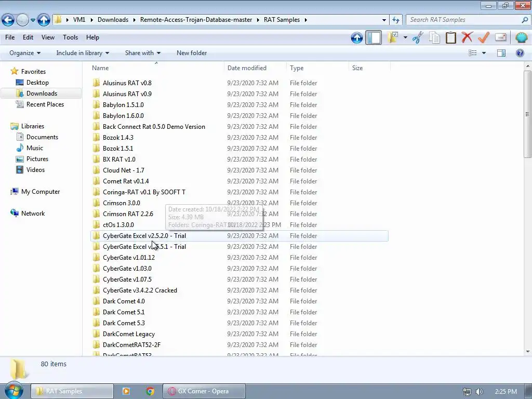This screenshot has width=532, height=399.
Task: Open the recent pages dropdown arrow
Action: click(x=33, y=20)
